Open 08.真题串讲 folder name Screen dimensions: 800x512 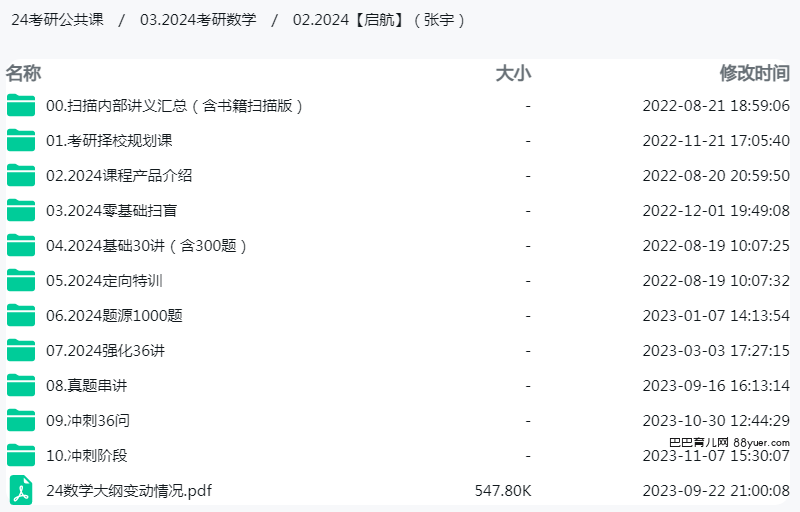pyautogui.click(x=86, y=386)
